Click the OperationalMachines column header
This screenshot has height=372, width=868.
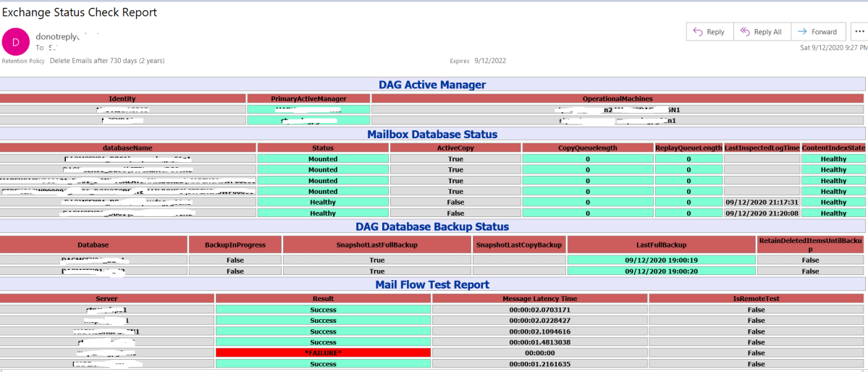tap(617, 98)
